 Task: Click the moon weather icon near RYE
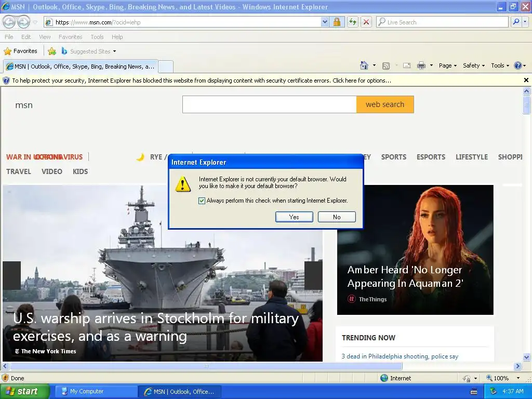140,157
